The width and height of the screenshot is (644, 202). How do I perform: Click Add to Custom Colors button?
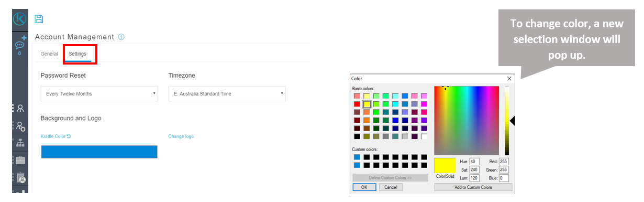pyautogui.click(x=473, y=187)
